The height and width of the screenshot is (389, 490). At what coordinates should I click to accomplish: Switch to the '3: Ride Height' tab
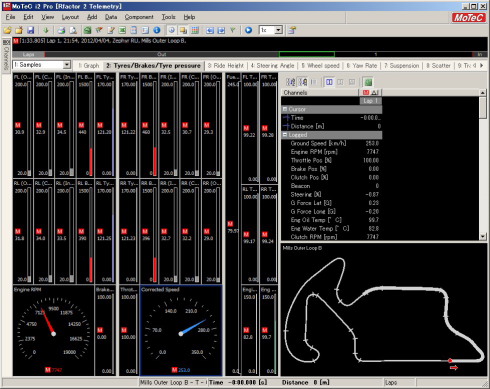(x=226, y=66)
